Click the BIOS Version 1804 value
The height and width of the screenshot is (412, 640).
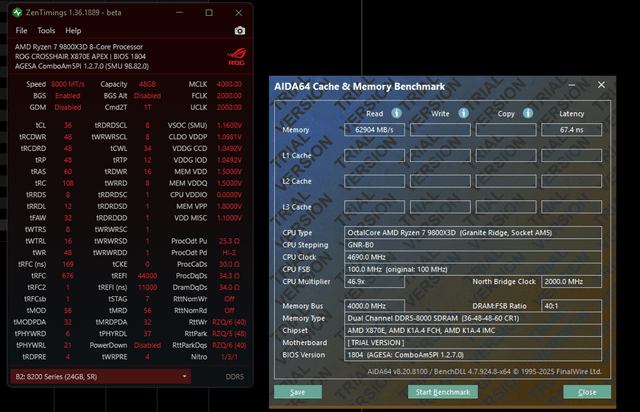tap(473, 355)
